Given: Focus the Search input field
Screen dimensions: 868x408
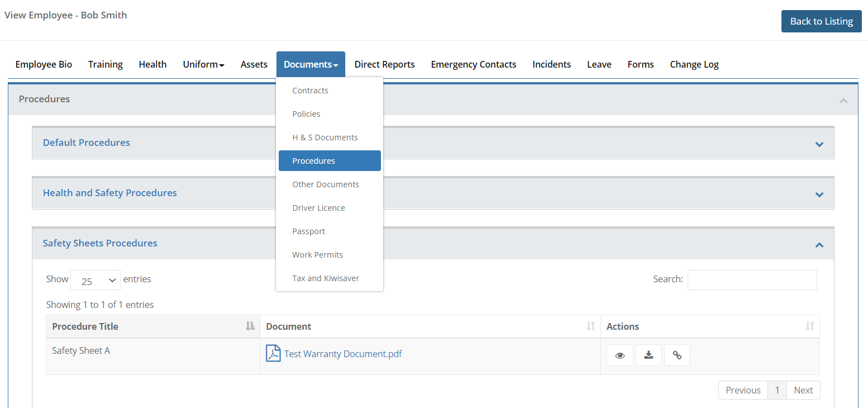Looking at the screenshot, I should point(752,280).
